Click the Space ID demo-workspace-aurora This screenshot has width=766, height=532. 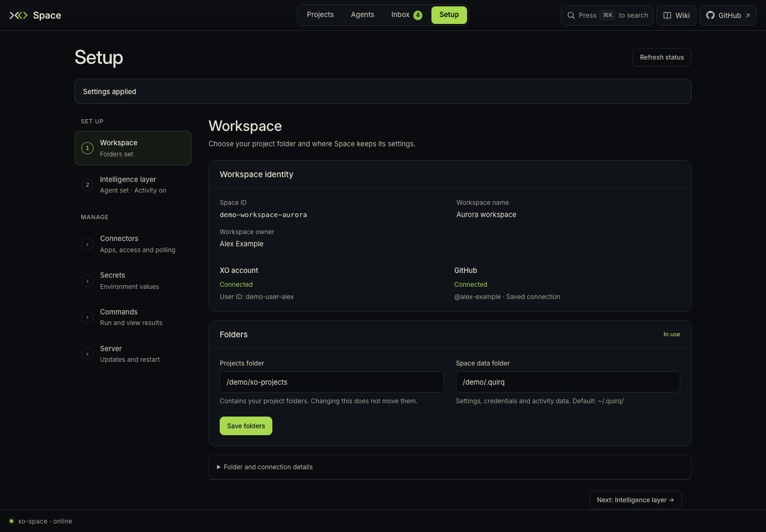pyautogui.click(x=263, y=215)
